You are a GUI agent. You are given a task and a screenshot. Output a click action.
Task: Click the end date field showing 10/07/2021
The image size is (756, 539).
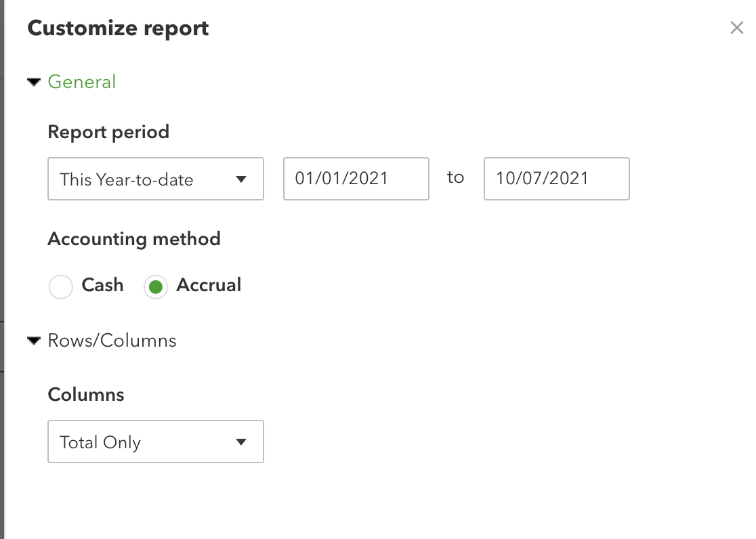[555, 179]
